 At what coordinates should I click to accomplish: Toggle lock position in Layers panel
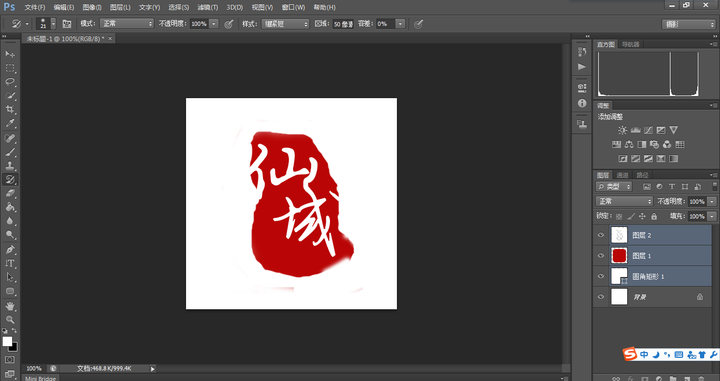pos(642,216)
